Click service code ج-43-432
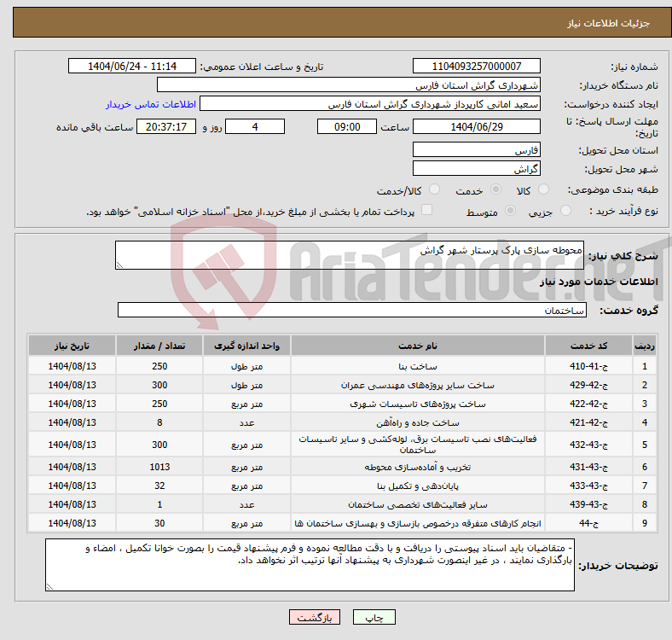 pyautogui.click(x=589, y=445)
